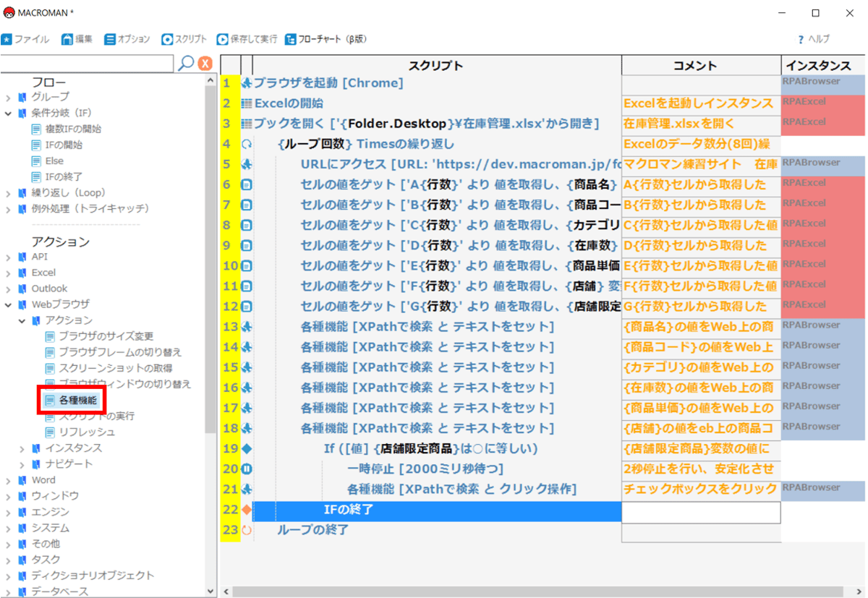Click the インスタンス column header
The height and width of the screenshot is (598, 868).
(823, 65)
